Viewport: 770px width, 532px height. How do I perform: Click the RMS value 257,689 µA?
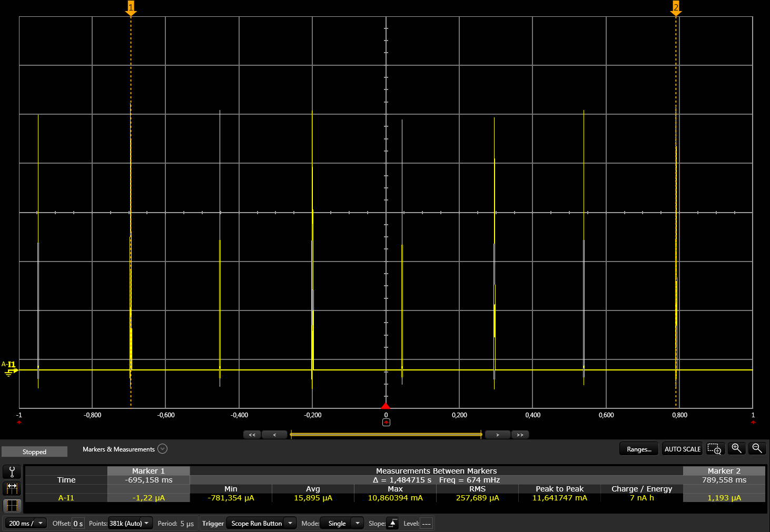(x=478, y=498)
